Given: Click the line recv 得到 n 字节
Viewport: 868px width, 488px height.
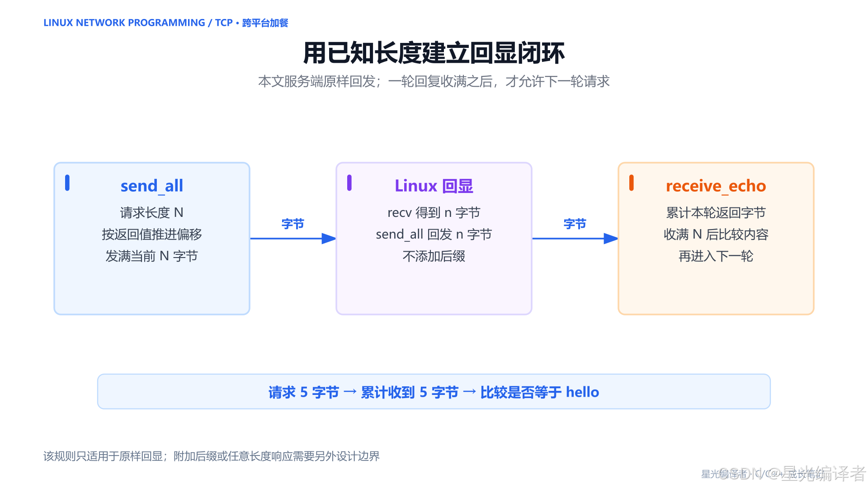Looking at the screenshot, I should point(434,212).
